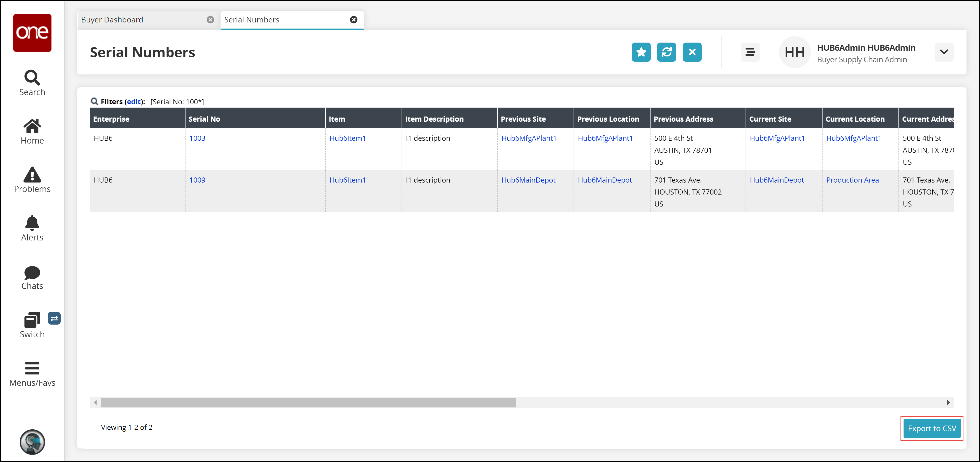Refresh the Serial Numbers report
This screenshot has height=462, width=980.
pyautogui.click(x=667, y=52)
